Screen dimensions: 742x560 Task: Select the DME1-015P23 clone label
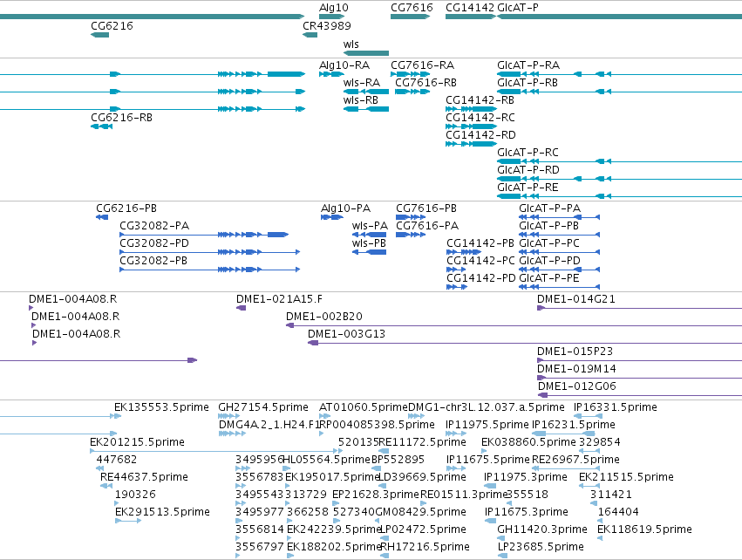[x=575, y=352]
